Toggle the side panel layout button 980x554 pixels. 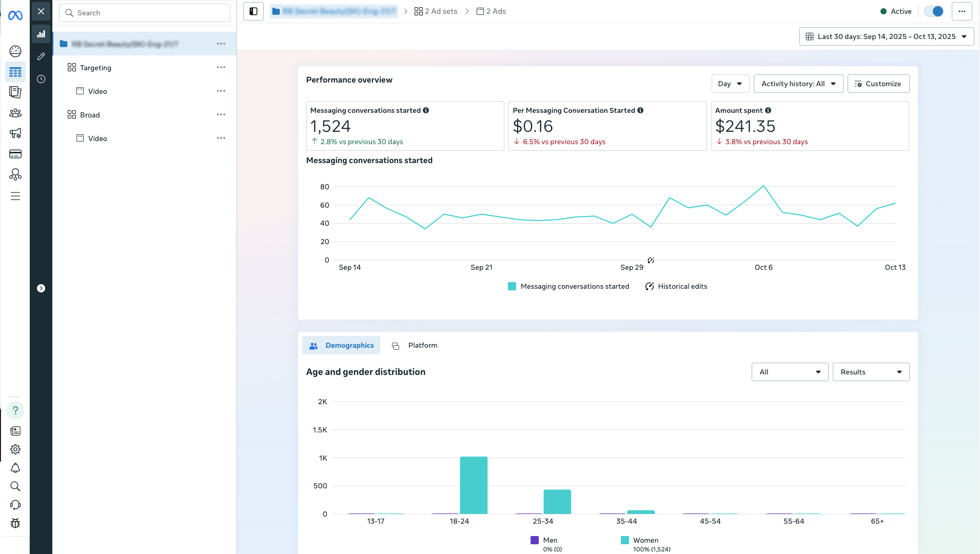[x=253, y=11]
